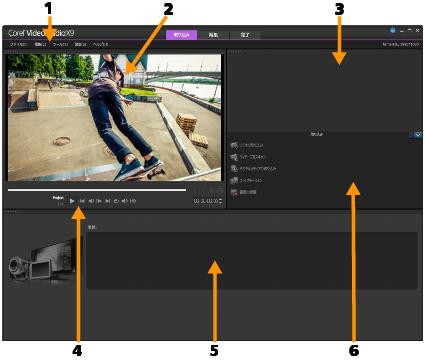Start the Screen Capture option
Image resolution: width=425 pixels, height=361 pixels.
(x=243, y=192)
